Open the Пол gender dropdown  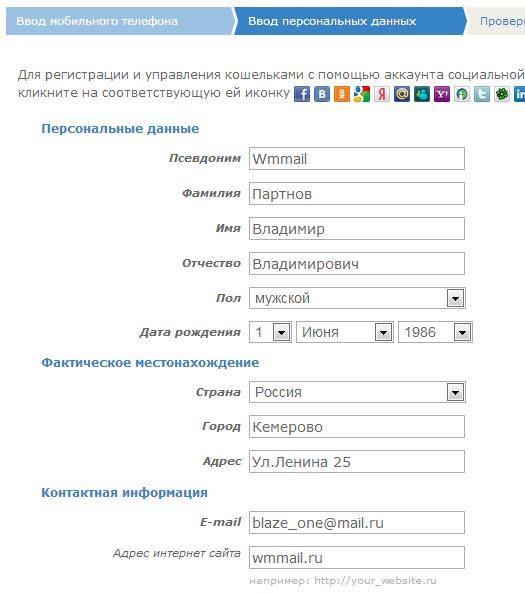pos(357,298)
